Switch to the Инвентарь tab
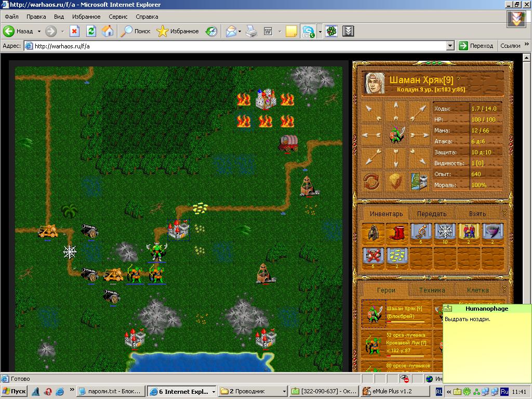Image resolution: width=532 pixels, height=399 pixels. pos(386,214)
